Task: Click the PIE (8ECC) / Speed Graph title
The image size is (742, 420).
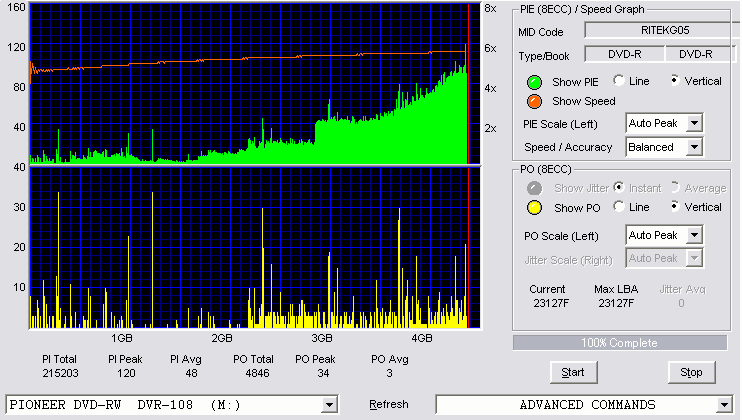Action: coord(582,9)
